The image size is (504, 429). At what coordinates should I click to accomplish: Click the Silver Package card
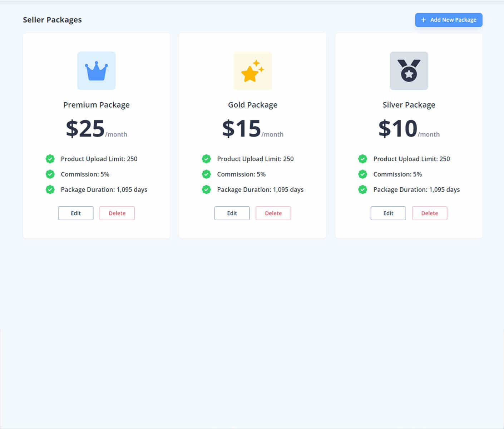tap(409, 136)
